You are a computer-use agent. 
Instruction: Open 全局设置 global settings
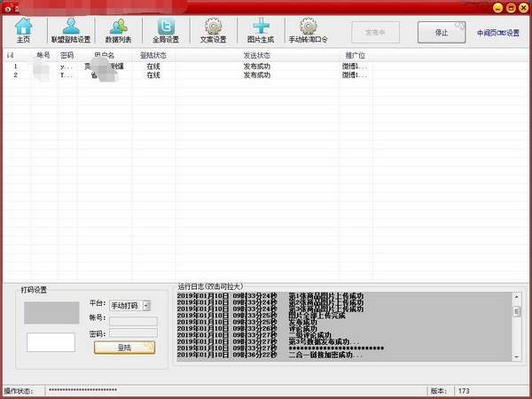[165, 31]
